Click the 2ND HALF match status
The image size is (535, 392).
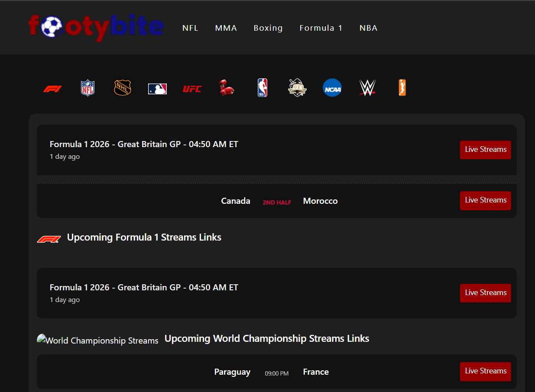tap(277, 202)
